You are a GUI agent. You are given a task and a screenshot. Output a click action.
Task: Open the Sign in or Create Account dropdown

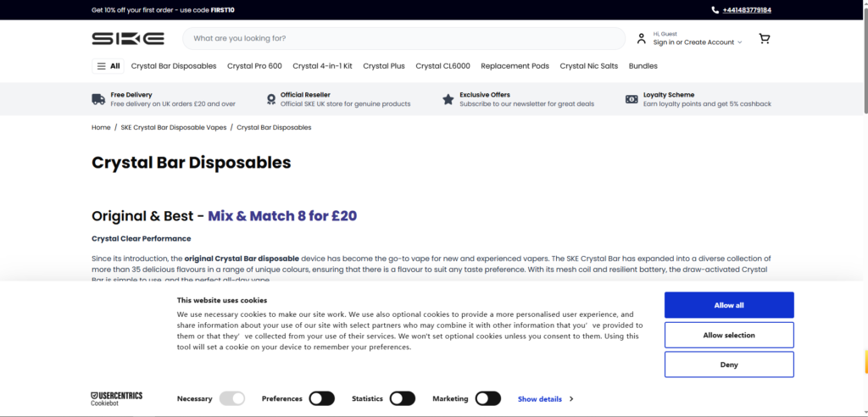(698, 42)
